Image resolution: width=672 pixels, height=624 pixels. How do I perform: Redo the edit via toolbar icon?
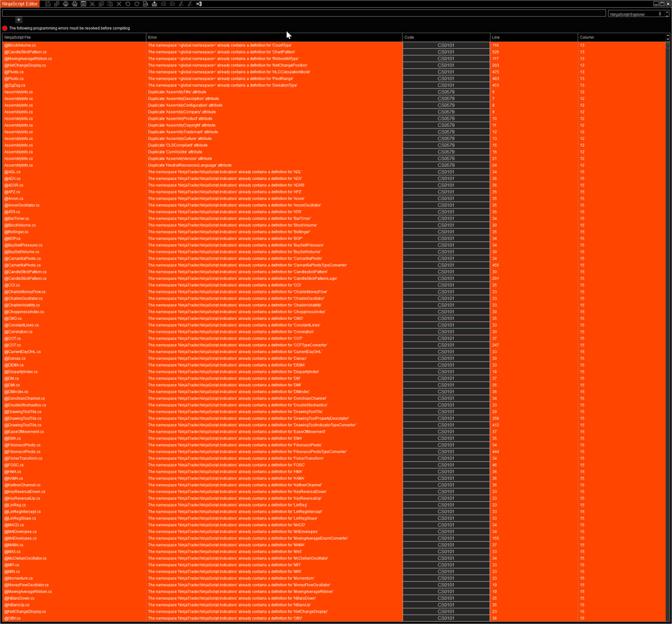pyautogui.click(x=136, y=4)
